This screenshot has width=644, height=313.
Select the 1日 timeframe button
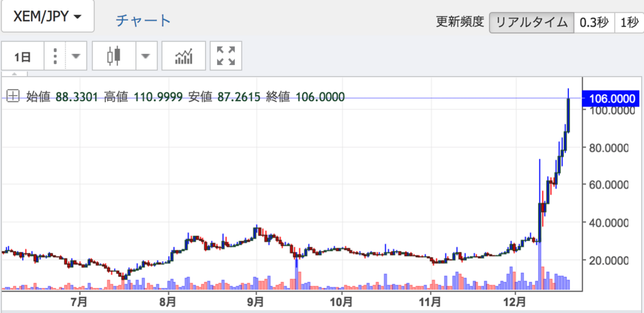coord(23,56)
